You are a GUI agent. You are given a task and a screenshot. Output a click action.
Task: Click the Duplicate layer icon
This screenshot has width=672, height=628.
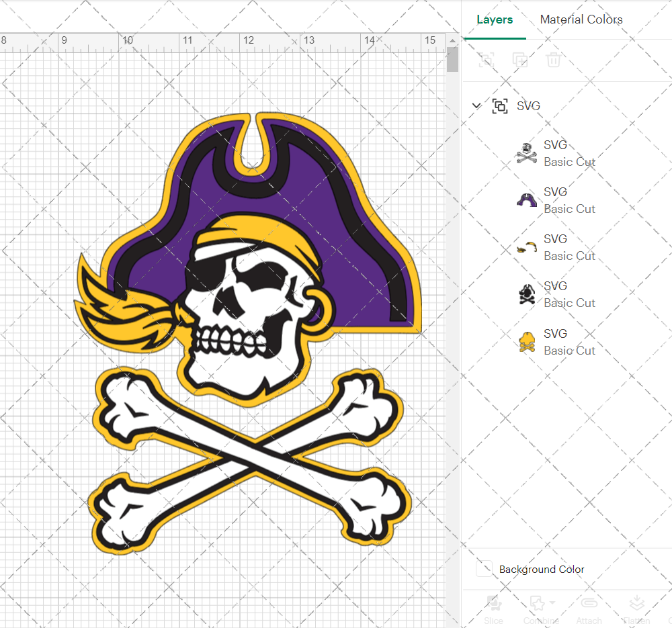coord(520,60)
